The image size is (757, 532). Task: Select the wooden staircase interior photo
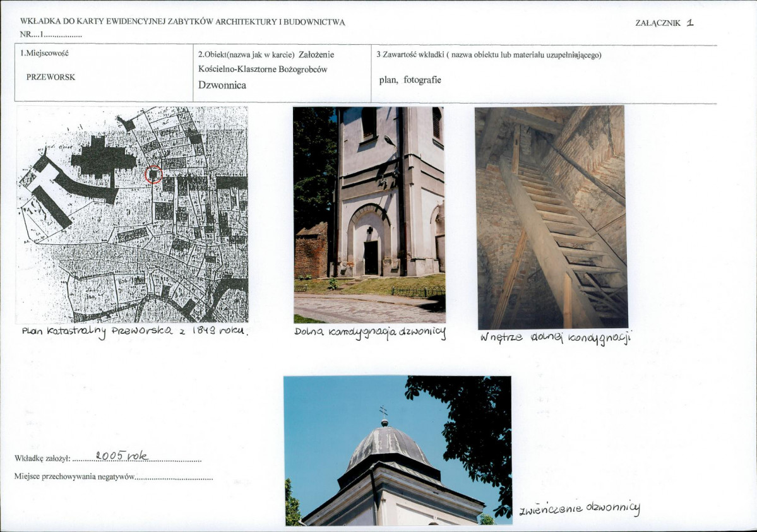[551, 217]
